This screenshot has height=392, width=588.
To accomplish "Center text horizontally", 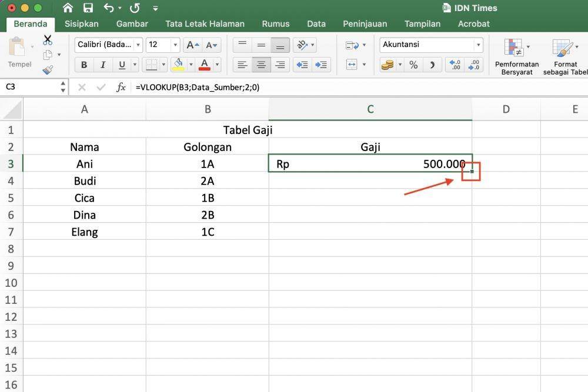I will click(262, 65).
